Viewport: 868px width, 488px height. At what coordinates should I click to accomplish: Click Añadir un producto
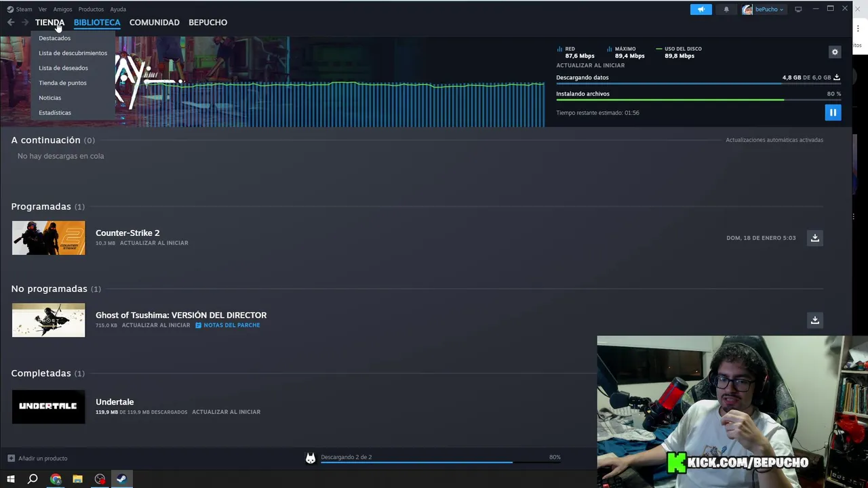37,458
